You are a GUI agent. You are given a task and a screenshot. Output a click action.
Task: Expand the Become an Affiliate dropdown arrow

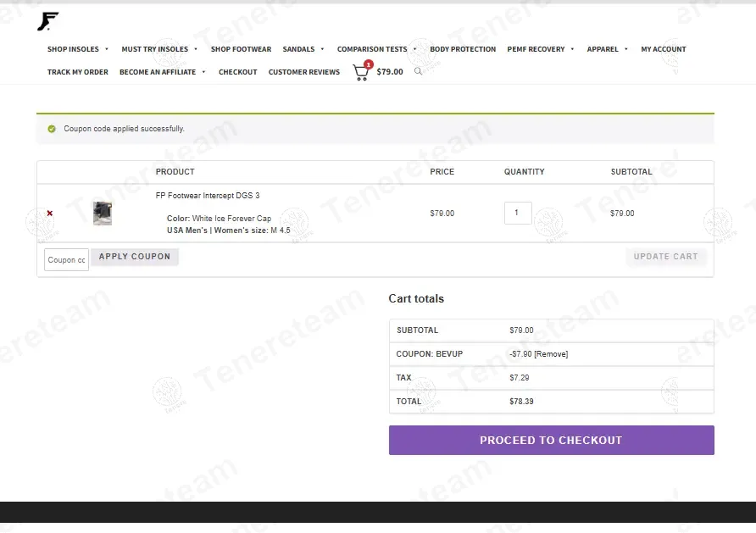point(203,72)
